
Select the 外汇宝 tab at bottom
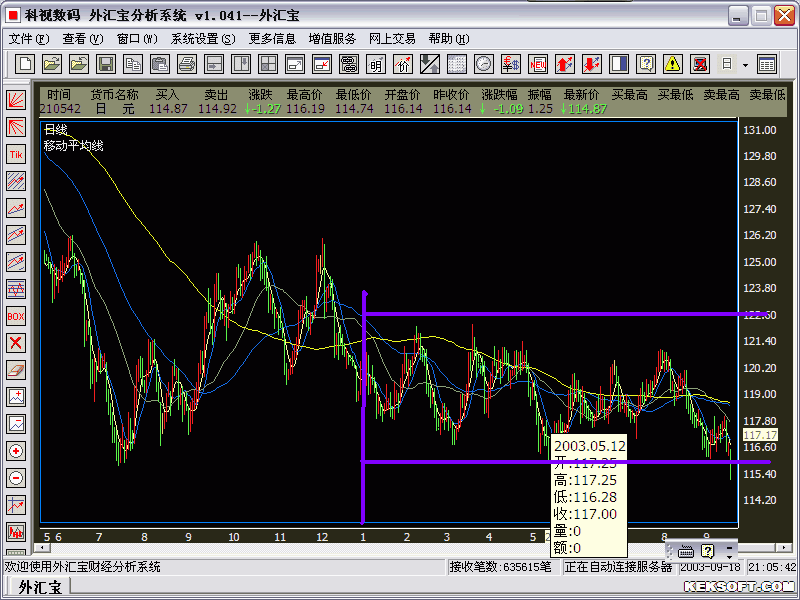(40, 587)
